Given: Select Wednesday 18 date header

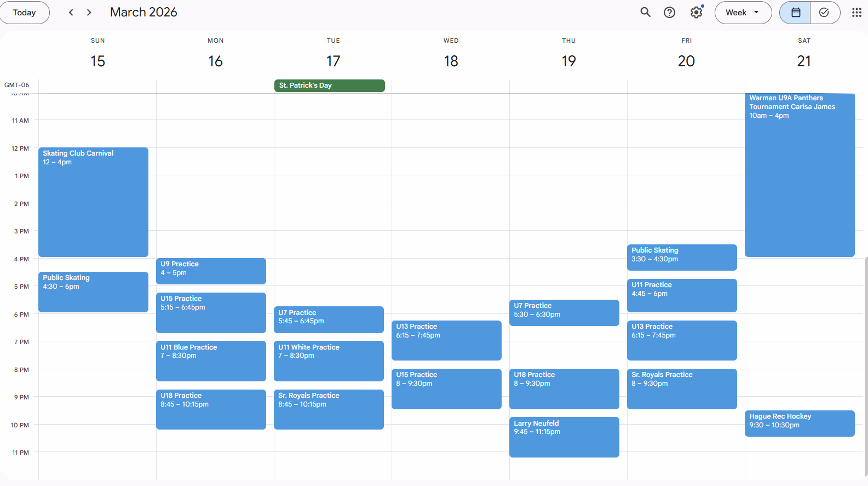Looking at the screenshot, I should pyautogui.click(x=451, y=61).
